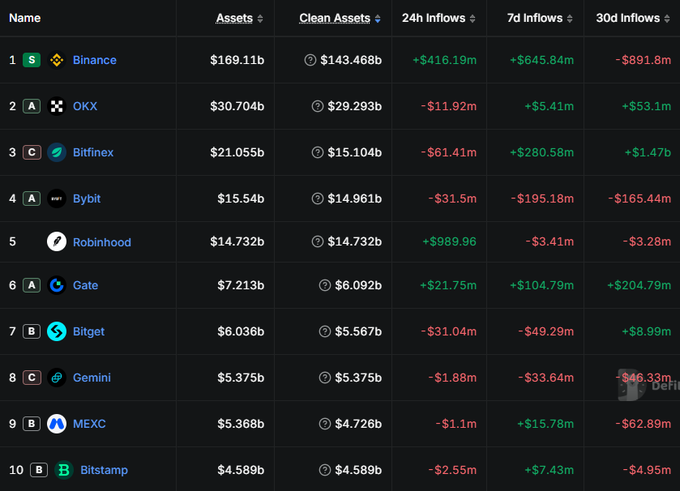Image resolution: width=680 pixels, height=491 pixels.
Task: Click help icon beside Bitstamp clean assets
Action: click(325, 470)
